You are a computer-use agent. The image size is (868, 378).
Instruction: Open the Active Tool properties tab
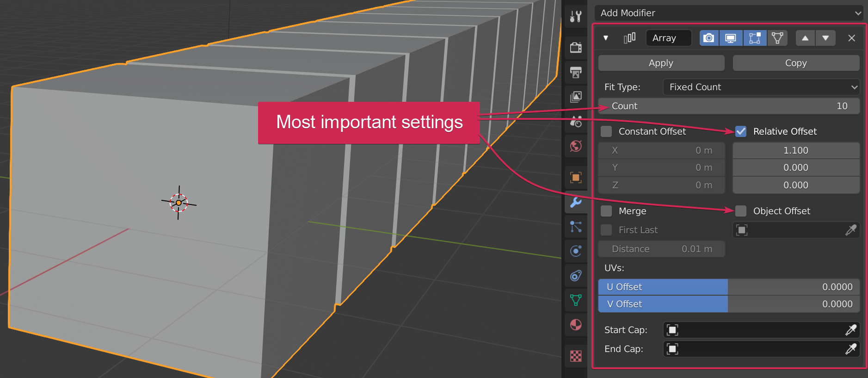(x=576, y=17)
